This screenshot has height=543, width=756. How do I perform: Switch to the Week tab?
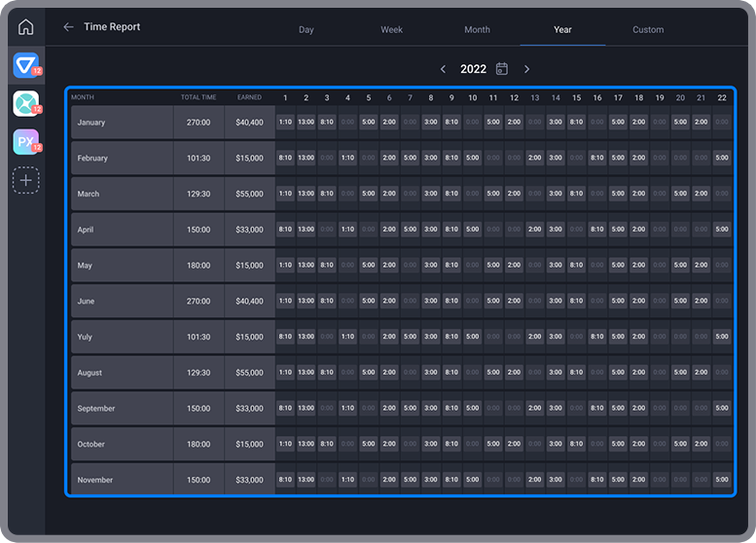[x=391, y=29]
